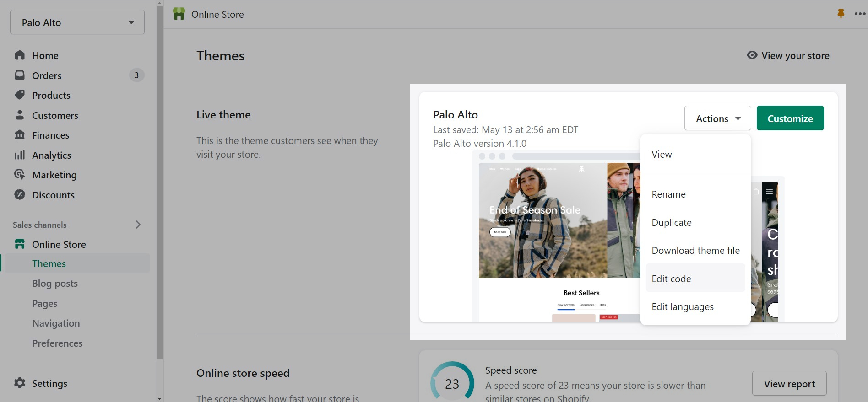Screen dimensions: 868x402
Task: Open the Finances bank icon
Action: pos(20,135)
